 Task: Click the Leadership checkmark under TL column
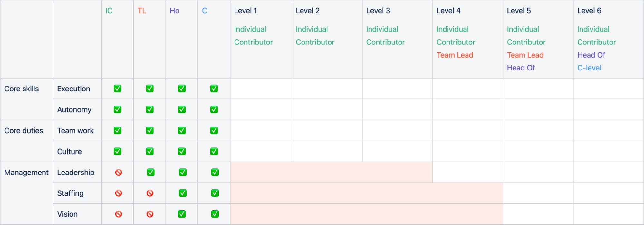(150, 172)
